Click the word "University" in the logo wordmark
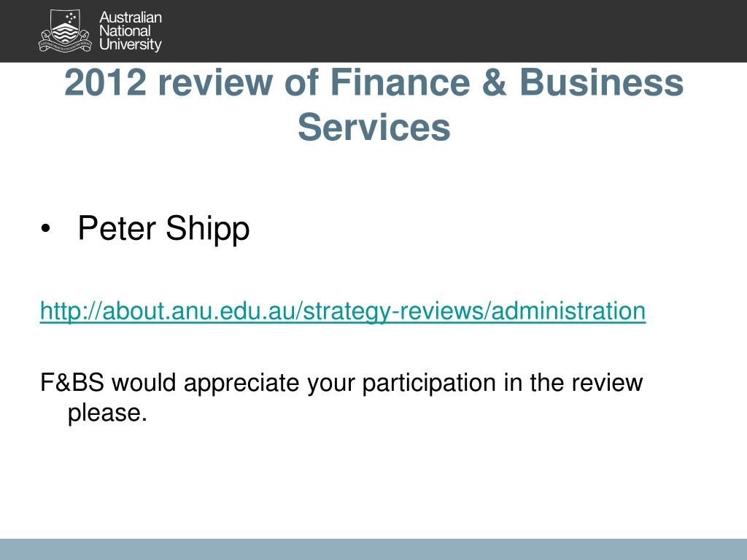This screenshot has height=560, width=747. point(131,44)
